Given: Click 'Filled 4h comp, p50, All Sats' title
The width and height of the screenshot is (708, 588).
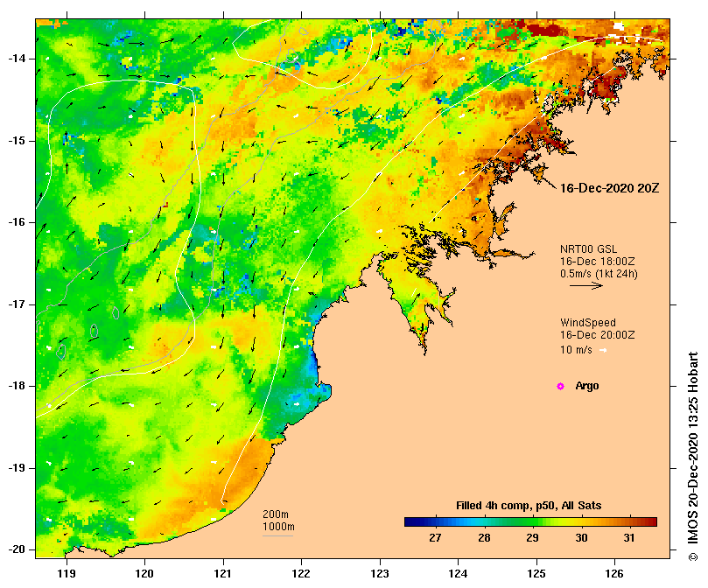Looking at the screenshot, I should [529, 506].
